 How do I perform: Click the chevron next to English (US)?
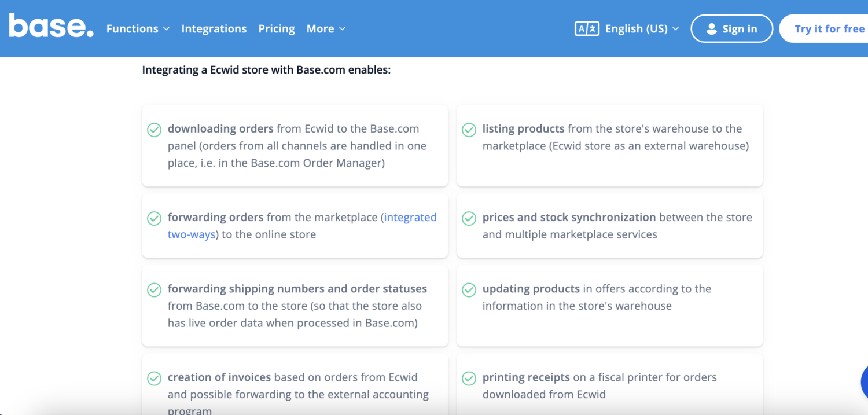point(676,29)
